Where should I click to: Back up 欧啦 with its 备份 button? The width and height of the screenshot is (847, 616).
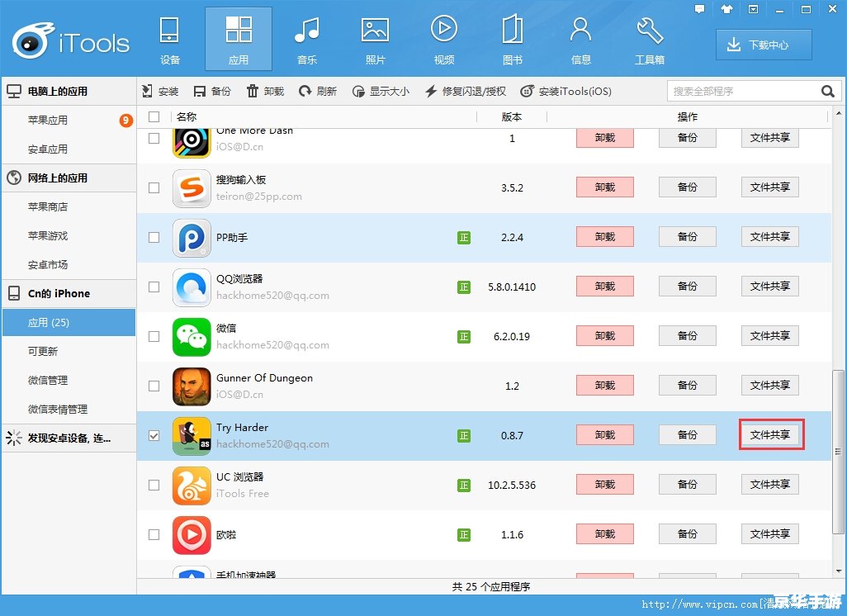[688, 534]
